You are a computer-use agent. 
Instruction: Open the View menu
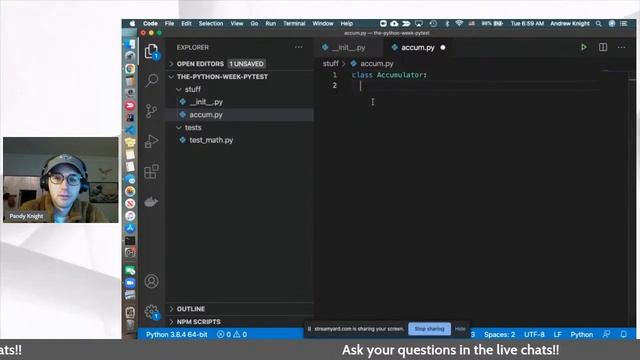tap(237, 24)
